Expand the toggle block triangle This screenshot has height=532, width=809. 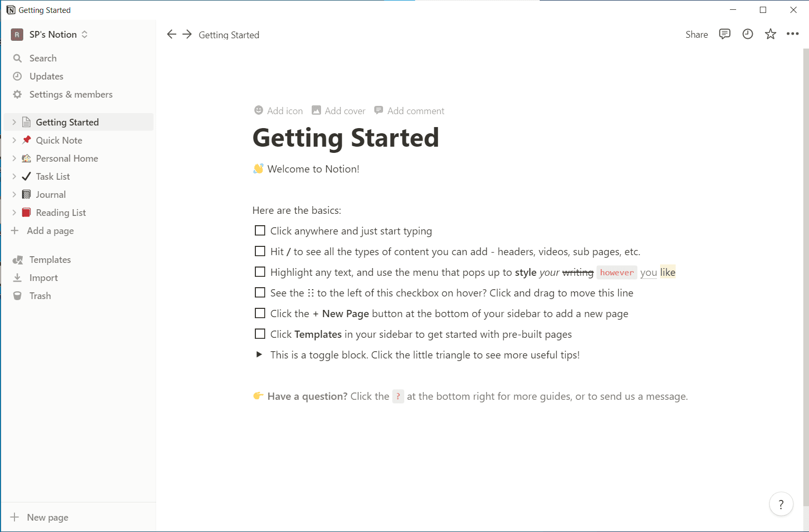pos(260,354)
